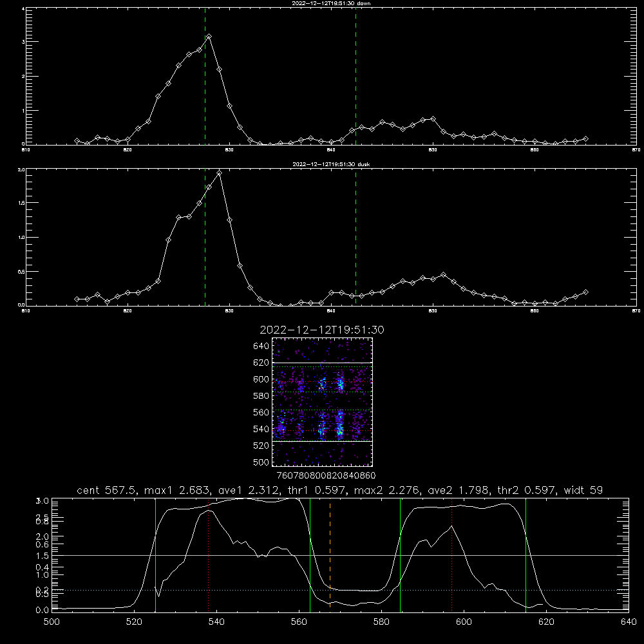Click the '560' label on bottom plot x-axis
The image size is (644, 644).
[x=299, y=622]
